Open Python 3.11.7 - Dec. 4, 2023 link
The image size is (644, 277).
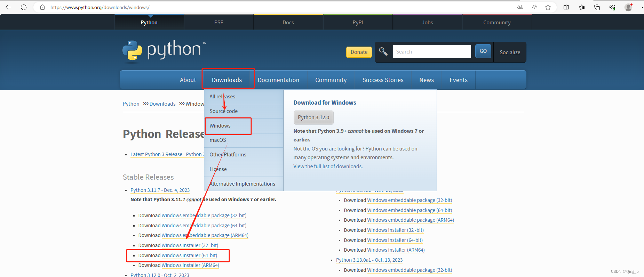pos(160,190)
